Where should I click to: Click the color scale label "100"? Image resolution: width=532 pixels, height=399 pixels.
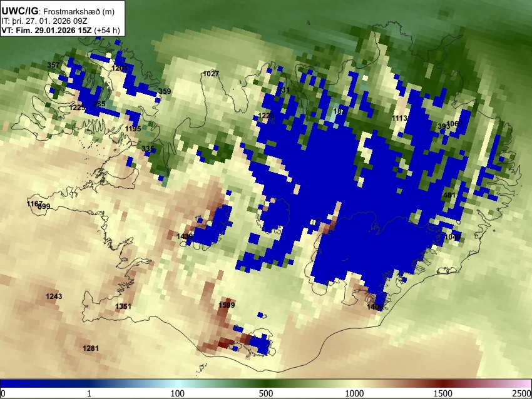point(177,393)
